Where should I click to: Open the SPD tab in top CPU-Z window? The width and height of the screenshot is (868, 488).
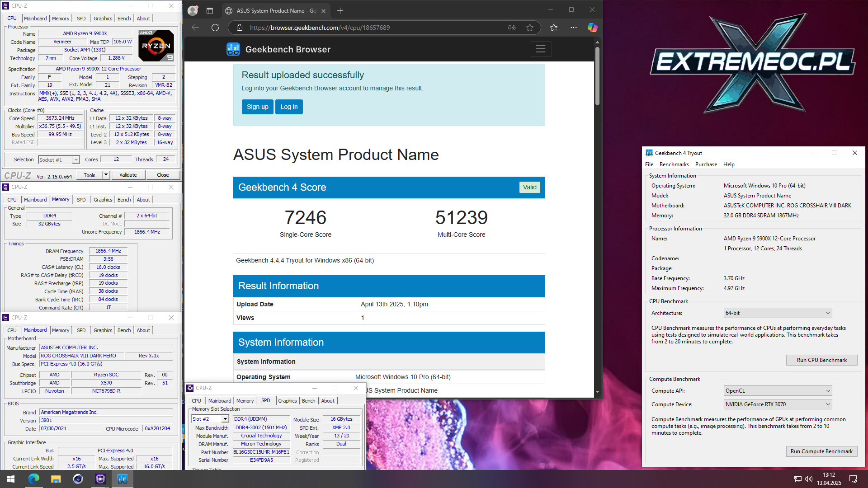point(81,19)
